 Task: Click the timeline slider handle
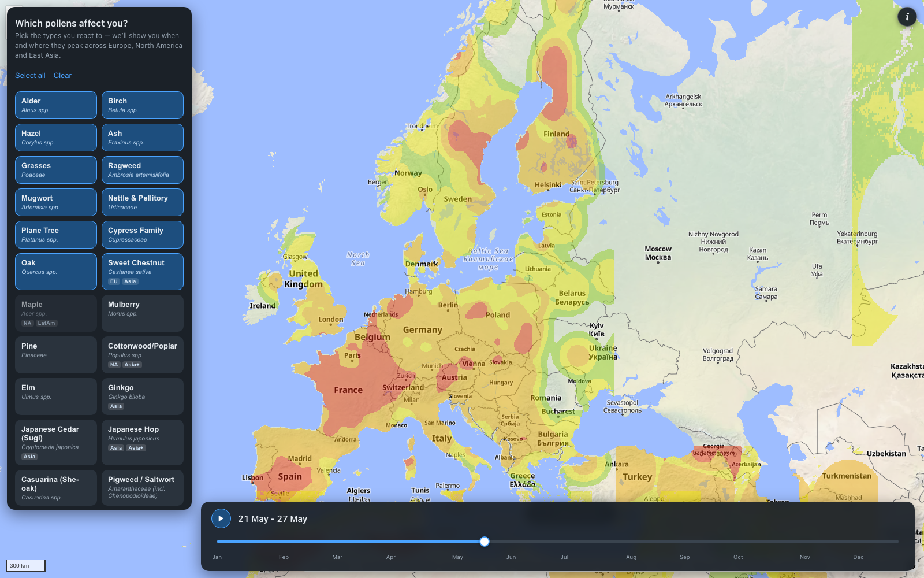tap(485, 542)
